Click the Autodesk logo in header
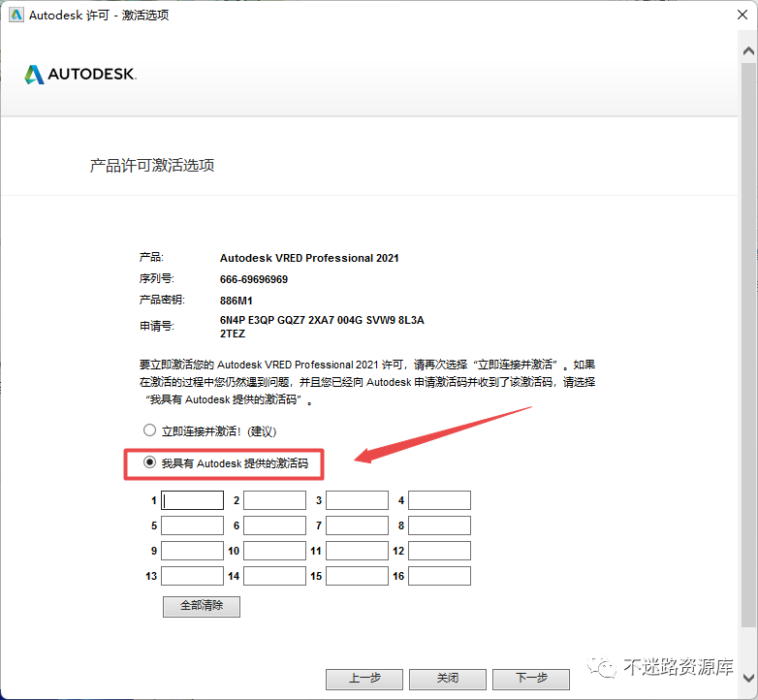Image resolution: width=758 pixels, height=700 pixels. pos(80,74)
